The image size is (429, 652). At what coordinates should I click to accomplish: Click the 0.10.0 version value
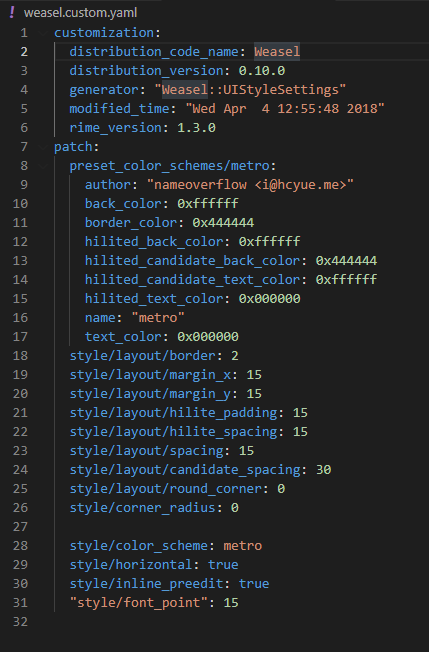261,70
